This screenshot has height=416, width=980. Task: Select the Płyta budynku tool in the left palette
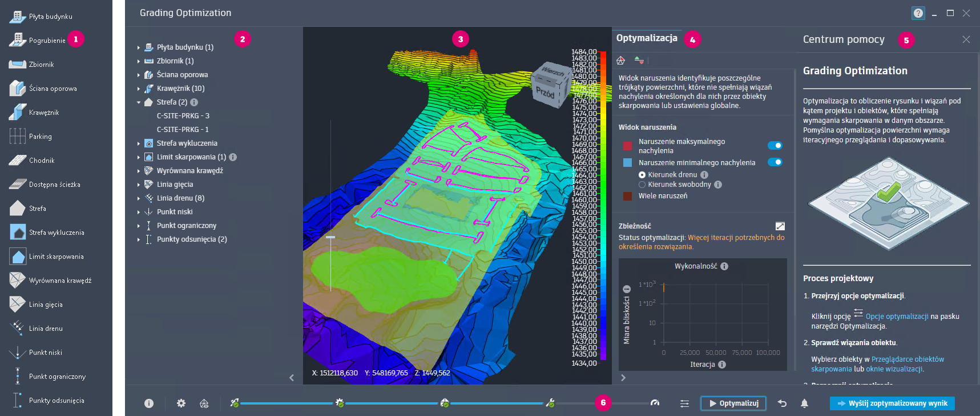pos(41,17)
